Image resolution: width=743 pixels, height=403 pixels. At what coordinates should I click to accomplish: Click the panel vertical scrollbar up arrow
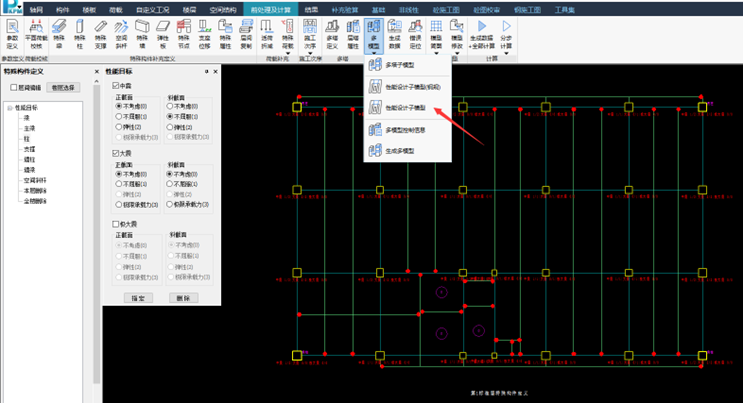(x=97, y=82)
